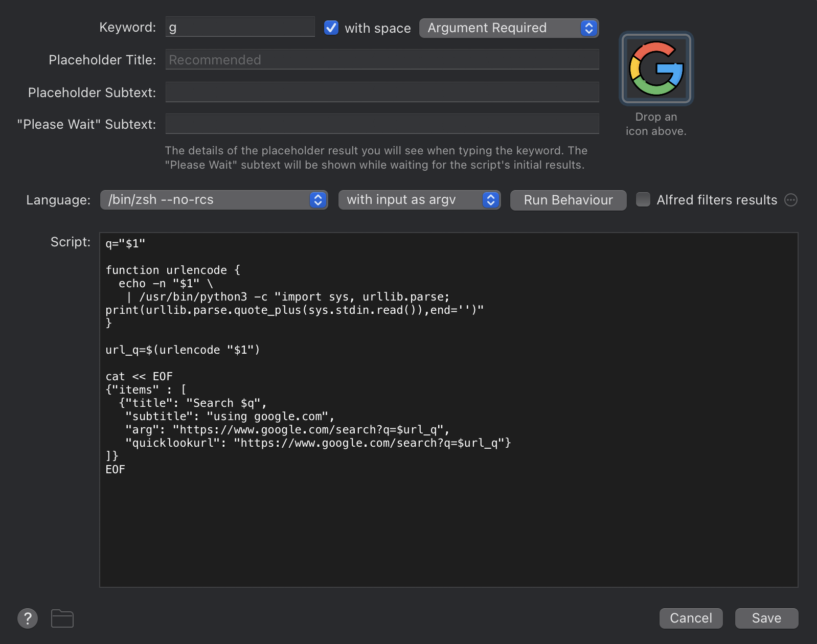Viewport: 817px width, 644px height.
Task: Focus the Keyword input field
Action: pyautogui.click(x=240, y=27)
